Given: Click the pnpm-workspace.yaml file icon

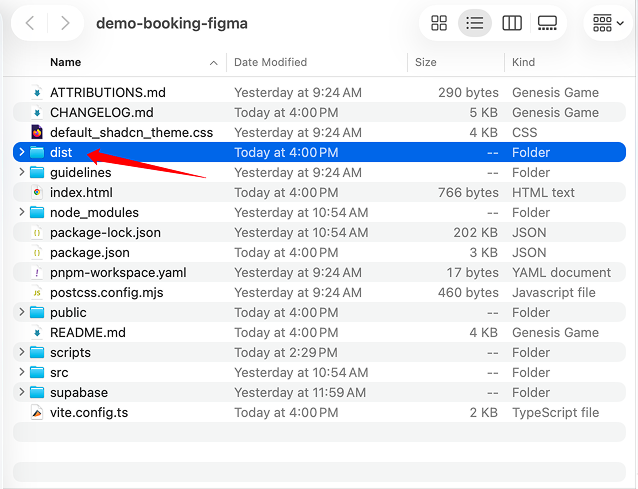Looking at the screenshot, I should (37, 272).
